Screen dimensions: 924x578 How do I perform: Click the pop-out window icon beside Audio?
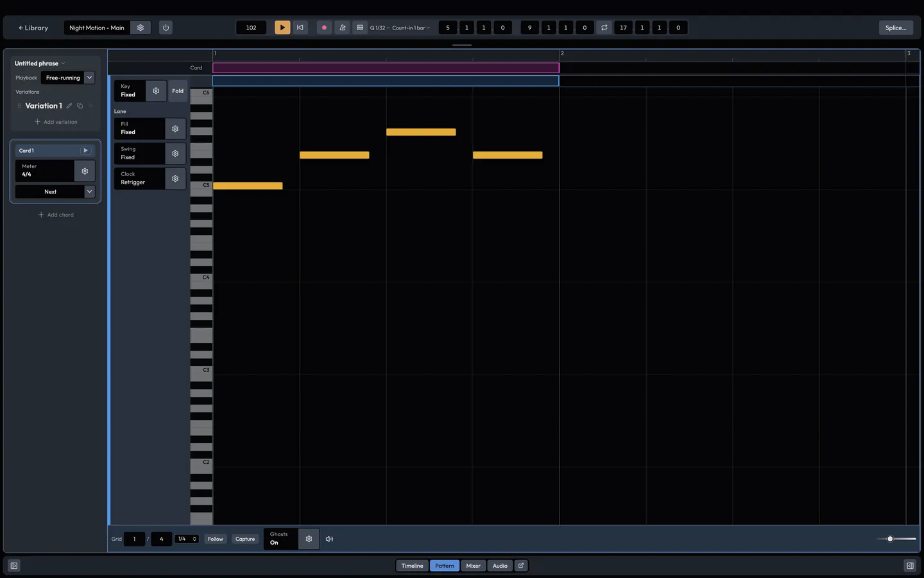pyautogui.click(x=521, y=566)
